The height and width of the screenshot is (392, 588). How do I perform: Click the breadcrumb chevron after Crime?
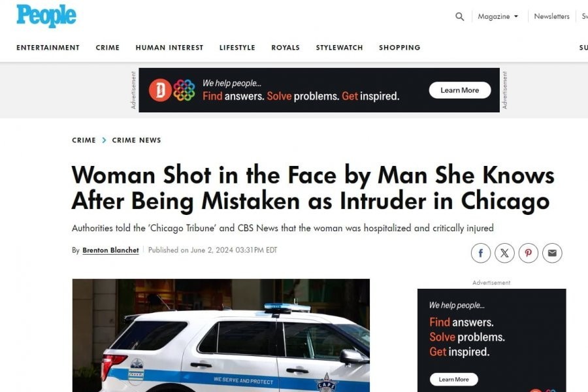coord(104,140)
